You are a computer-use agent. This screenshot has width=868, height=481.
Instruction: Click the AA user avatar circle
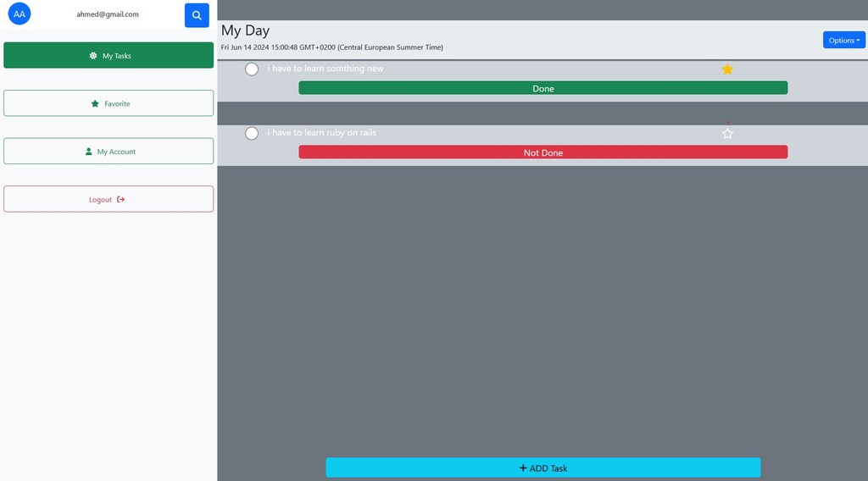tap(19, 14)
